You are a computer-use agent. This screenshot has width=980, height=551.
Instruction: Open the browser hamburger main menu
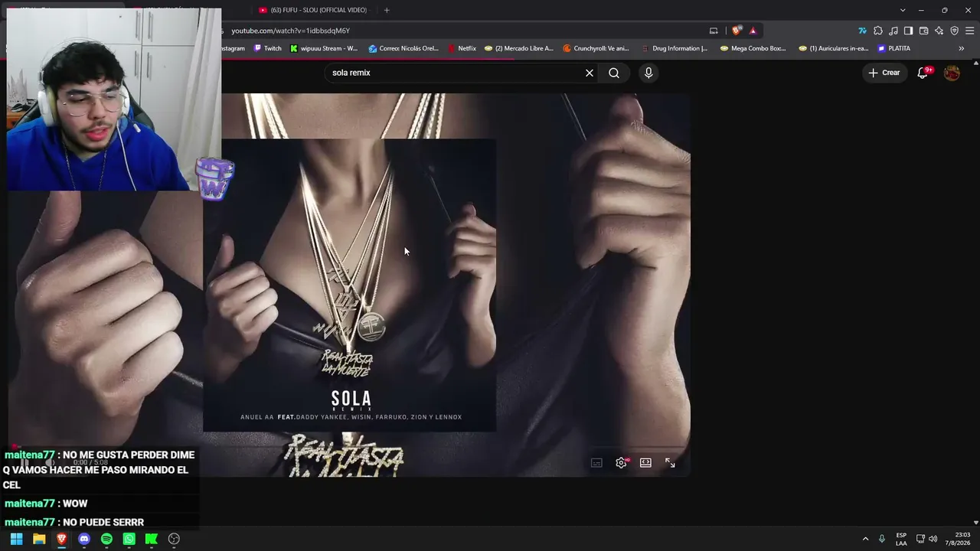[x=970, y=31]
